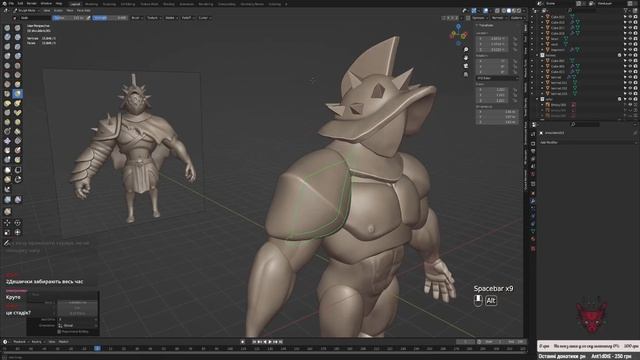Switch perspective/orthographic view icon
The height and width of the screenshot is (360, 640).
tap(466, 74)
